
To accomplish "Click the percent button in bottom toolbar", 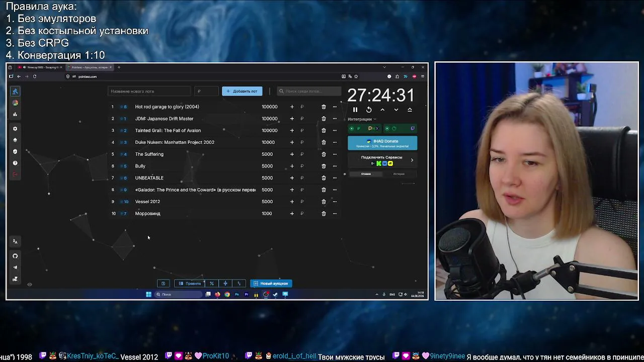I will pos(212,284).
